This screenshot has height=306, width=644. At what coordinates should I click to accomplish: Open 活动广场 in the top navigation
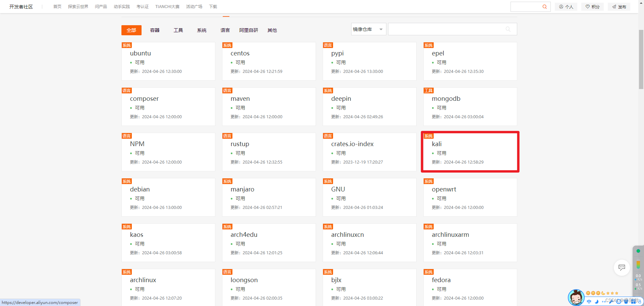tap(194, 7)
